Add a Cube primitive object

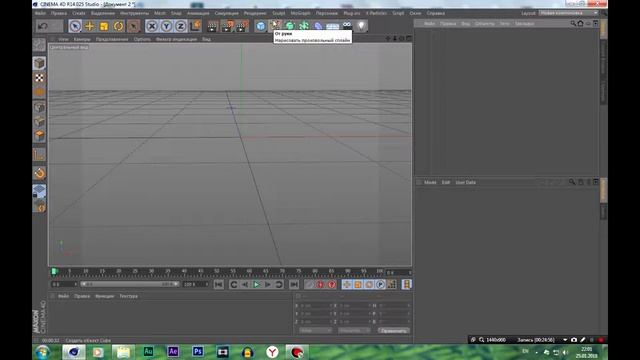pos(261,26)
